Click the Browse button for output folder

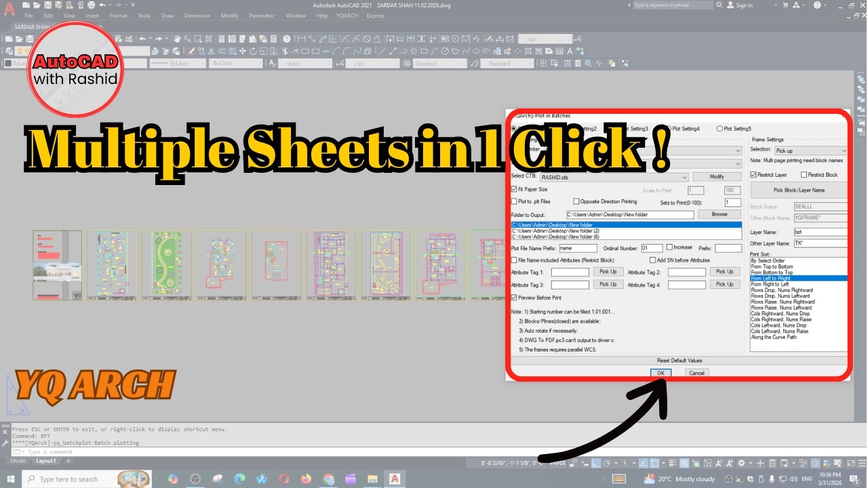(719, 214)
